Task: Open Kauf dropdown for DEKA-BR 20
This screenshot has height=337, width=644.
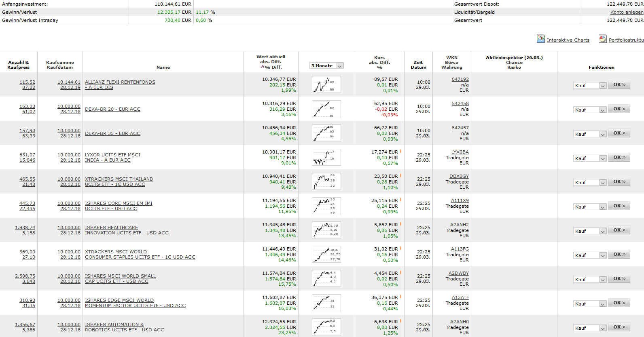Action: point(590,110)
